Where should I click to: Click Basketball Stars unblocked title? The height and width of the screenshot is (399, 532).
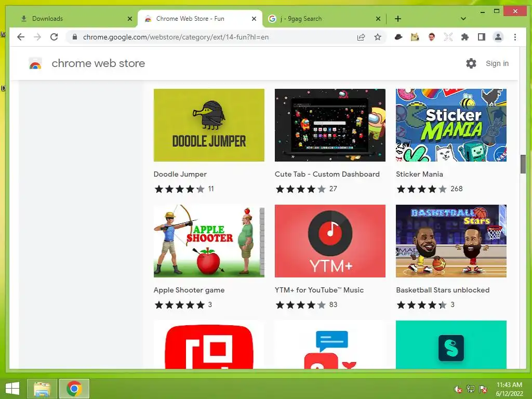(443, 290)
